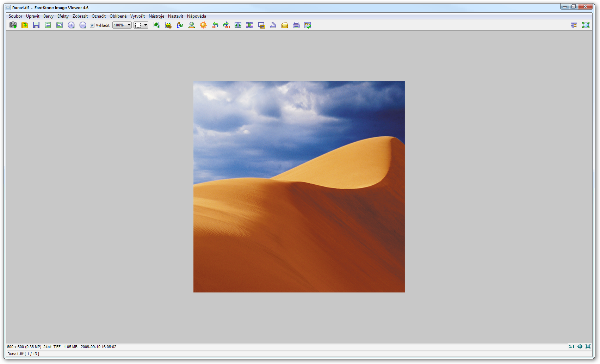Close the FastStone Image Viewer window
The width and height of the screenshot is (600, 364).
tap(586, 7)
